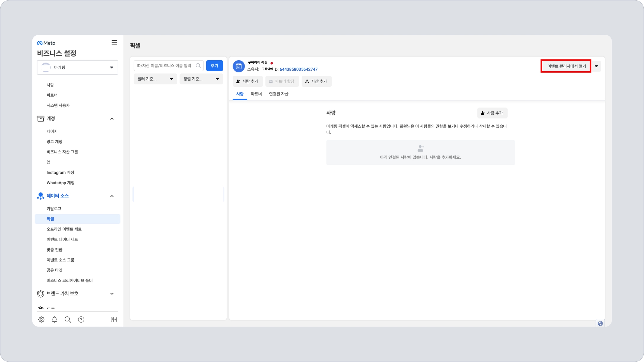This screenshot has width=644, height=362.
Task: Click the sidebar panel toggle icon
Action: tap(113, 319)
